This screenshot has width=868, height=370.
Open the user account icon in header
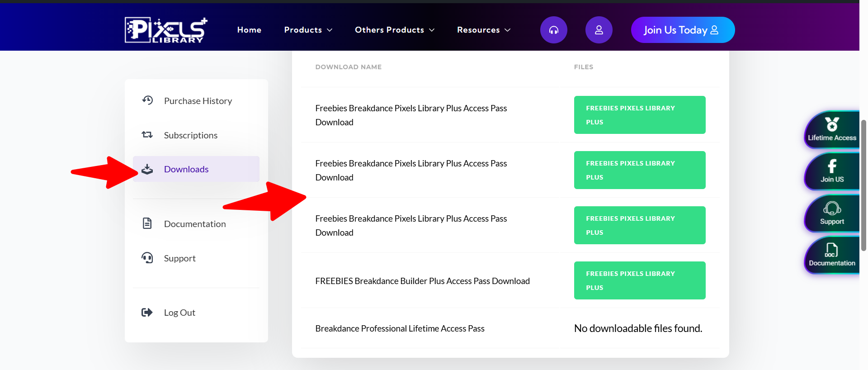(599, 30)
